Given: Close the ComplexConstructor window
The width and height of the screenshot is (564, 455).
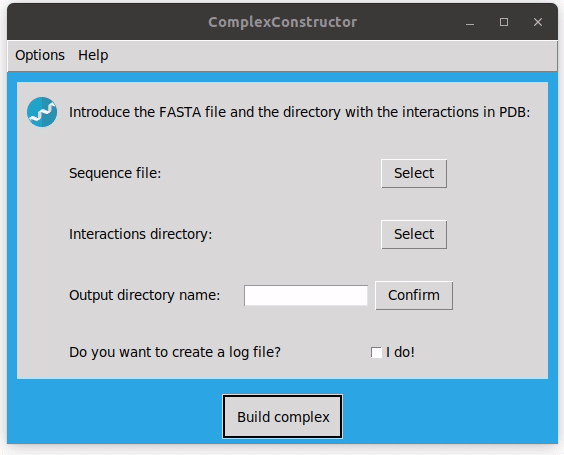Looking at the screenshot, I should 538,22.
